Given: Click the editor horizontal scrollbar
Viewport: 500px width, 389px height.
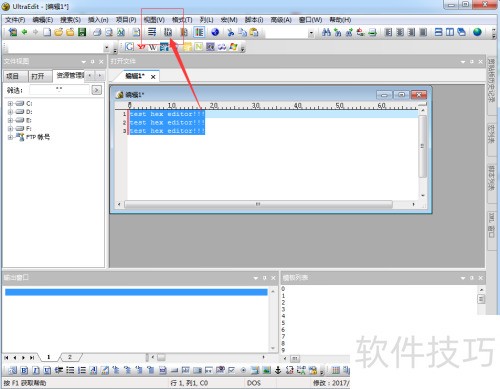Looking at the screenshot, I should tap(258, 204).
